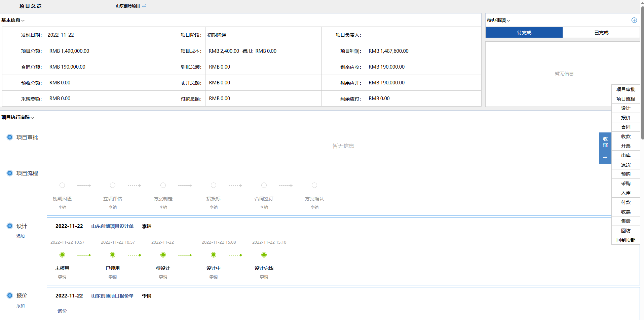Viewport: 644px width, 320px height.
Task: Jump to 出库 in side navigation
Action: coord(626,155)
